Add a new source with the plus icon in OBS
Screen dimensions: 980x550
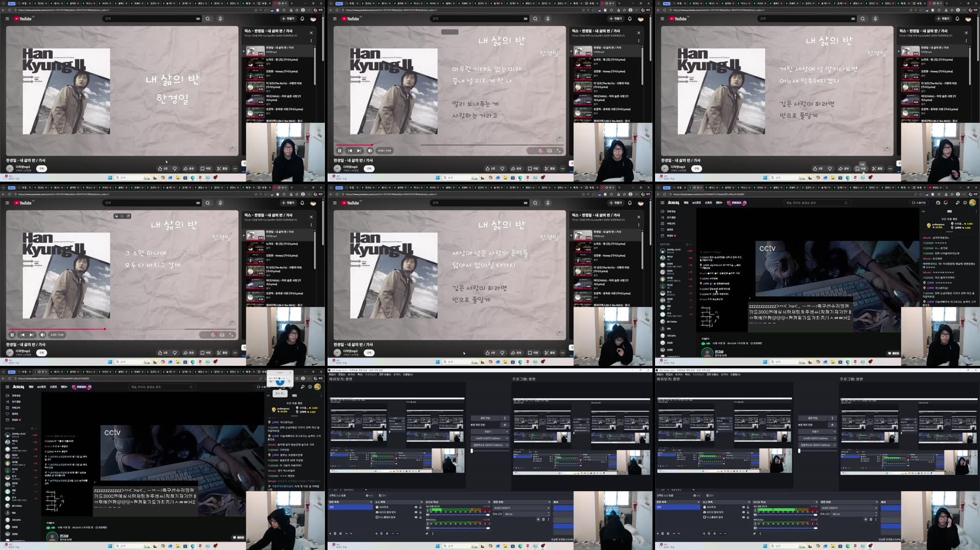pos(376,534)
